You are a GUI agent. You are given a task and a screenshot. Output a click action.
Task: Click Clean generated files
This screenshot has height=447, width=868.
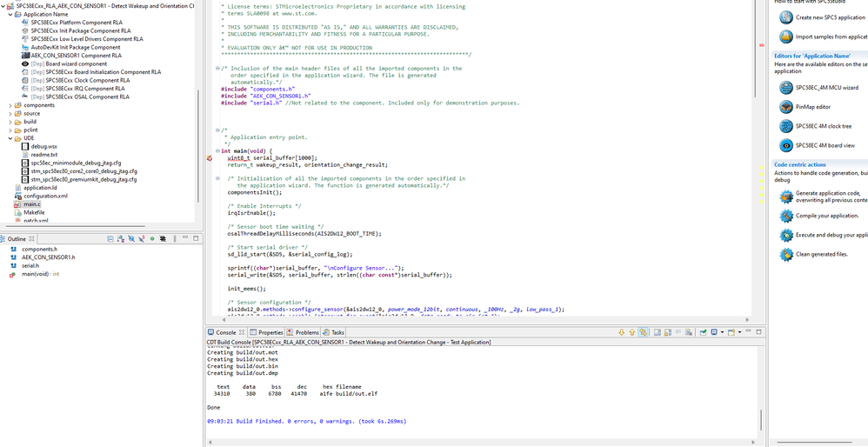pos(822,255)
